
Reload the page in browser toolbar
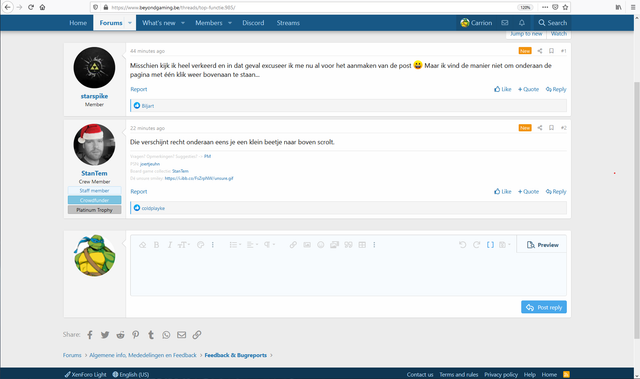(x=31, y=7)
